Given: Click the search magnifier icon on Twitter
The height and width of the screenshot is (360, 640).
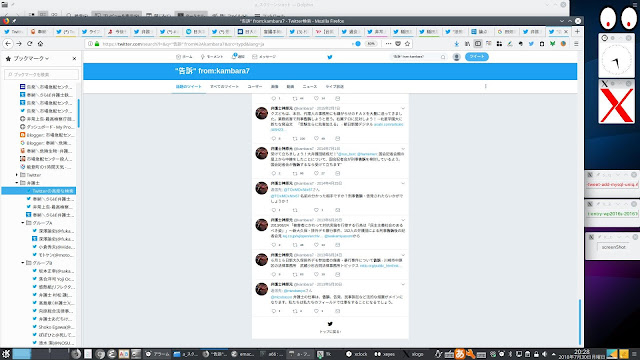Looking at the screenshot, I should 443,57.
